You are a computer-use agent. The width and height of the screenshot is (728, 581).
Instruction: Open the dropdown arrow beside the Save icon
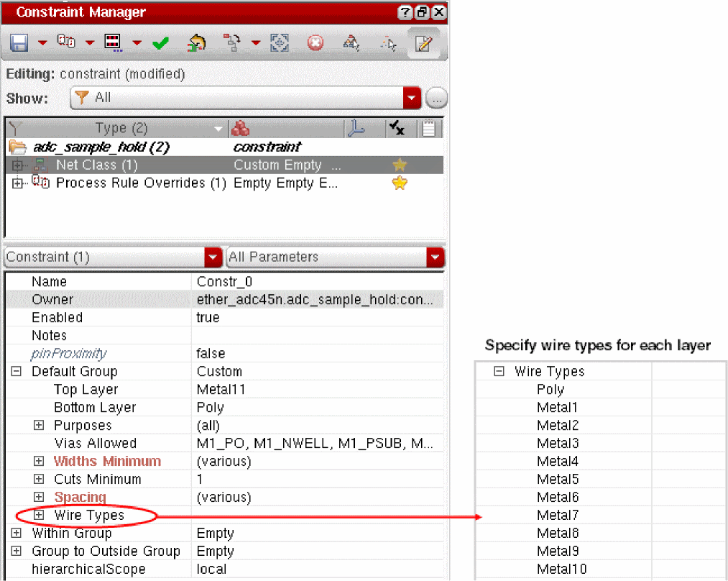click(42, 42)
